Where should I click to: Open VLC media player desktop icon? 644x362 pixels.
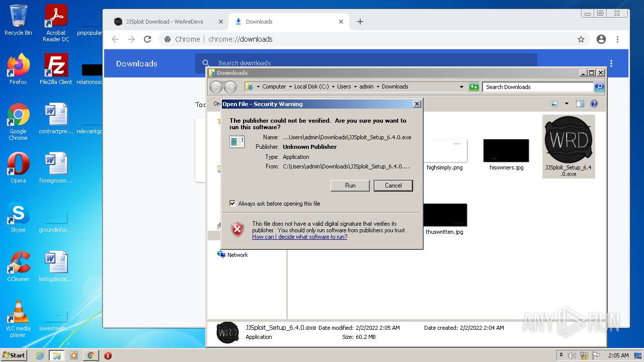(18, 319)
